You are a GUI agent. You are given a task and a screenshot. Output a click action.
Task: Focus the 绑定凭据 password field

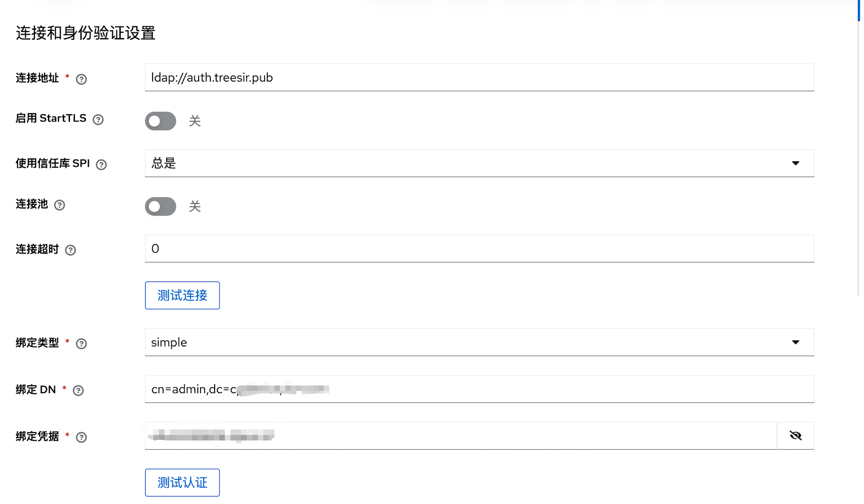[x=461, y=436]
